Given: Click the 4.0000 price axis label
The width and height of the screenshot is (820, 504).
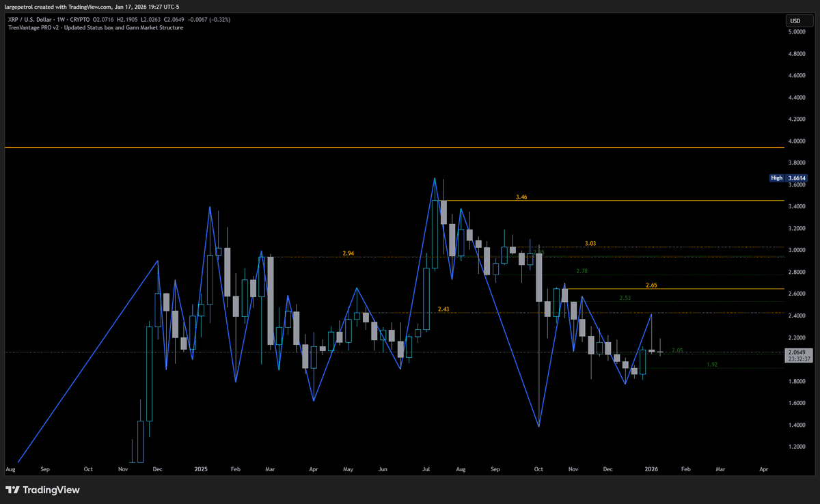Looking at the screenshot, I should pos(797,141).
